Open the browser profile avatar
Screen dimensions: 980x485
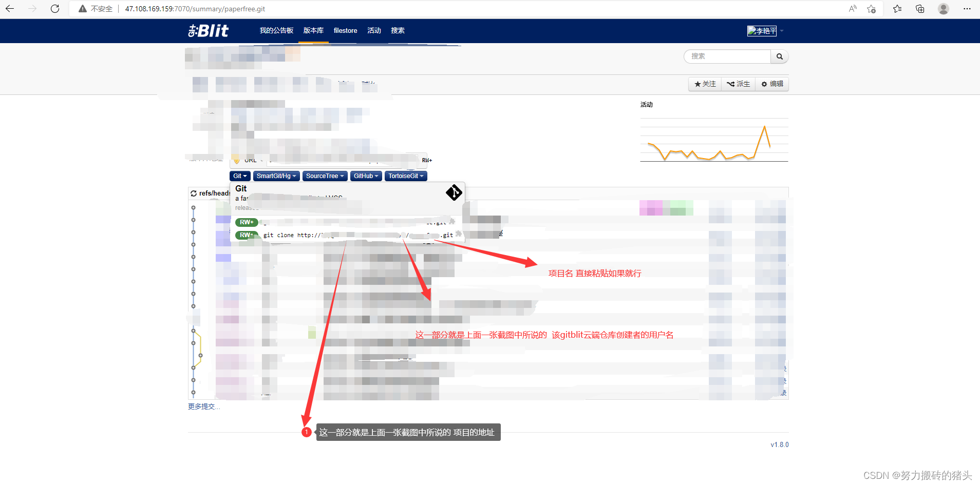(x=944, y=9)
